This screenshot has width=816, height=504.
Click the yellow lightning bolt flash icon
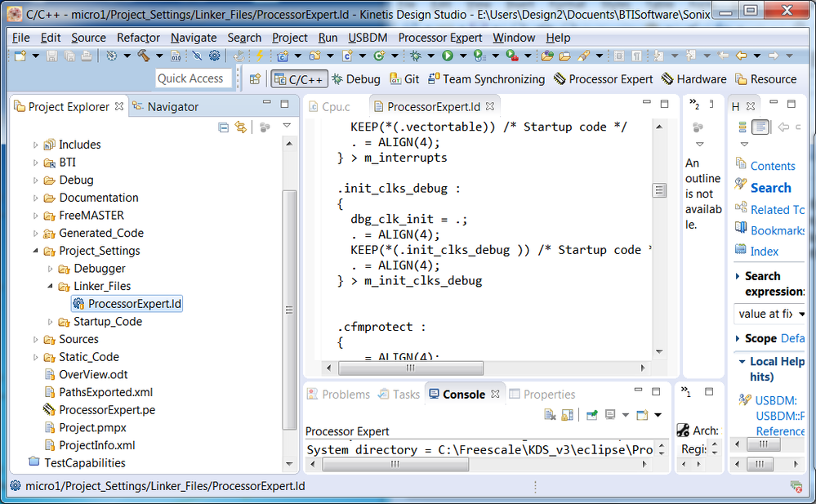[x=259, y=56]
